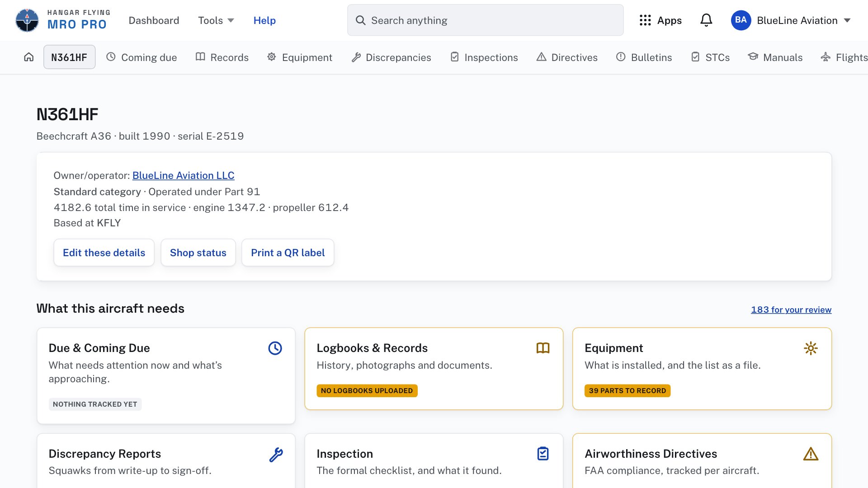Switch to the Manuals tab
This screenshot has width=868, height=488.
point(775,57)
